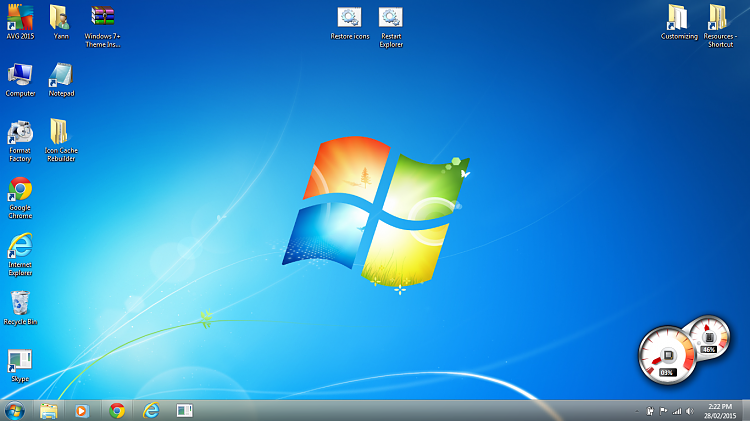Click the Show desktop button at the taskbar's end
Image resolution: width=750 pixels, height=421 pixels.
point(746,410)
